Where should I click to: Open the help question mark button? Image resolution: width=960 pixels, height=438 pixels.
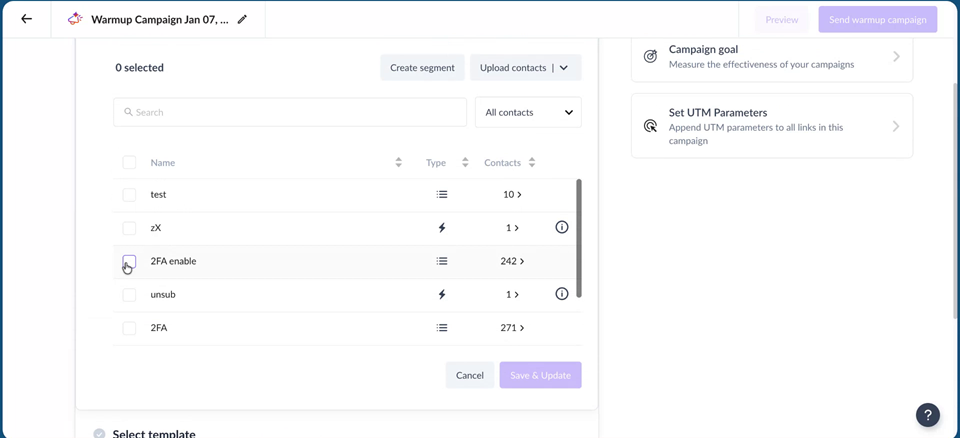point(927,415)
